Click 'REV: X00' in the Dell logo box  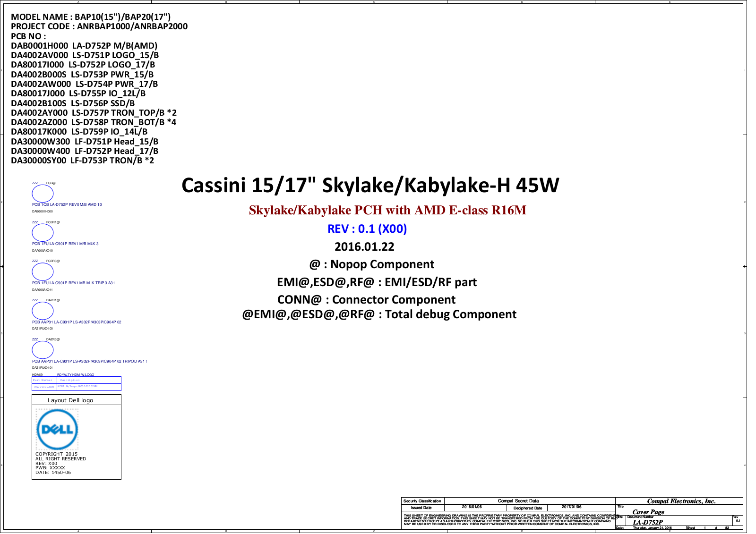(x=46, y=464)
